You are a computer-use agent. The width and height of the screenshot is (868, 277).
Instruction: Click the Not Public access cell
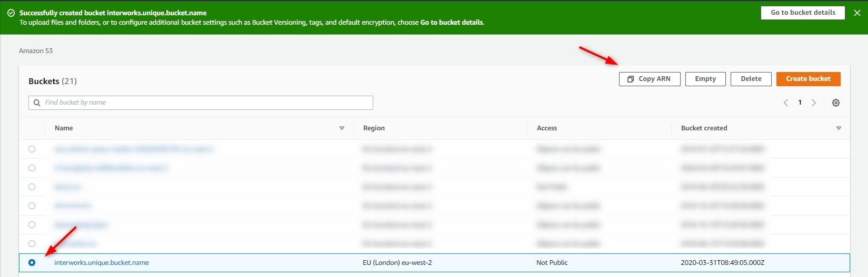pyautogui.click(x=552, y=263)
